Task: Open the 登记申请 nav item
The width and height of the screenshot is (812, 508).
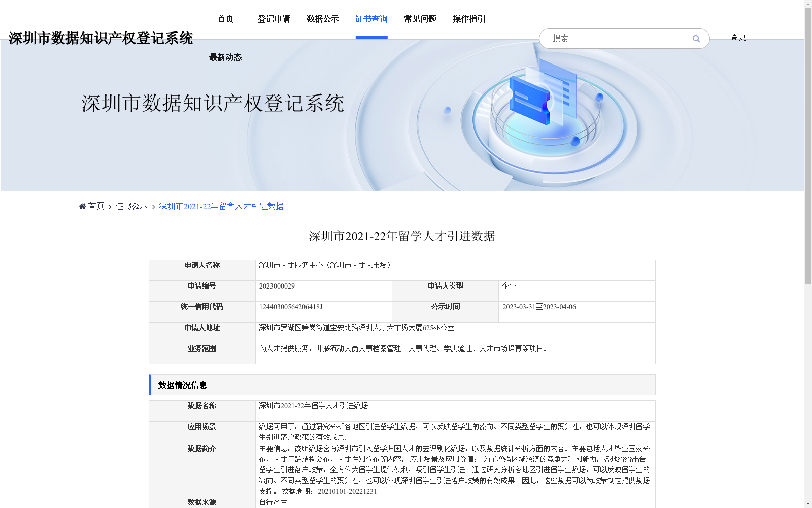Action: click(x=274, y=19)
